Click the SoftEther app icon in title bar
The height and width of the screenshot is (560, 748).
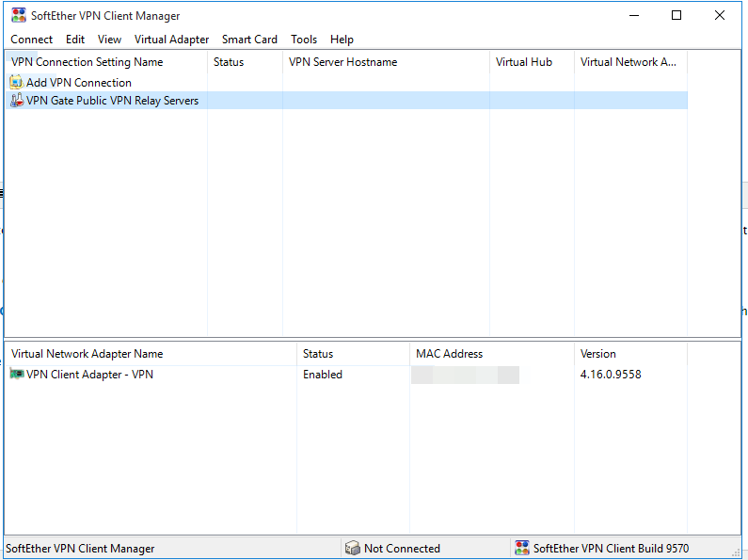[x=18, y=15]
